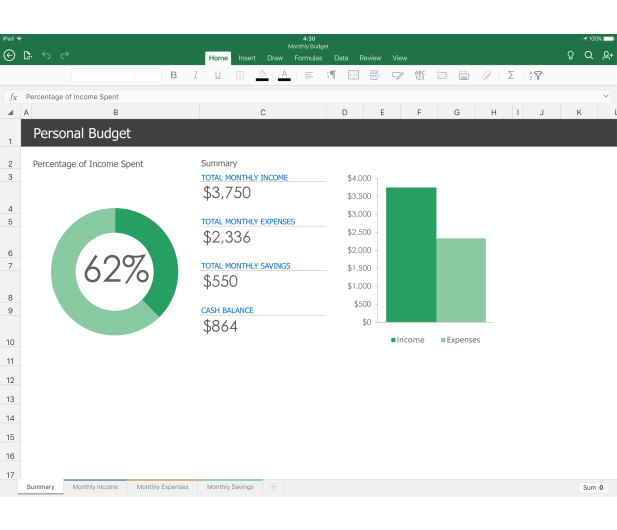
Task: Open text Alignment options
Action: 309,75
